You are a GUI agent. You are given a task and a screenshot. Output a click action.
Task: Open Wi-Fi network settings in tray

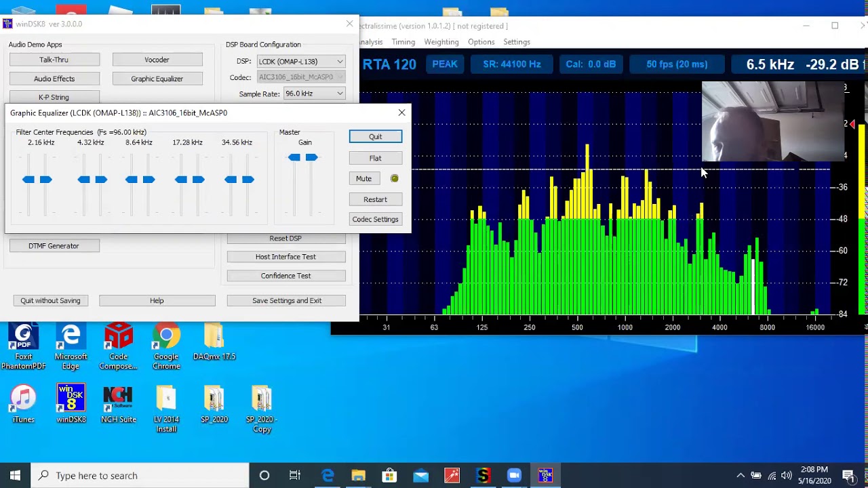(772, 475)
